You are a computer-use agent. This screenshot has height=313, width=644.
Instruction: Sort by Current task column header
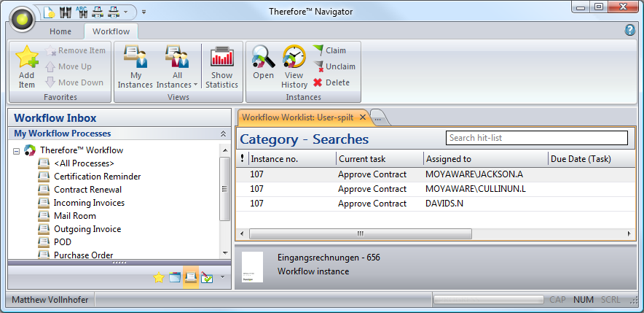380,159
